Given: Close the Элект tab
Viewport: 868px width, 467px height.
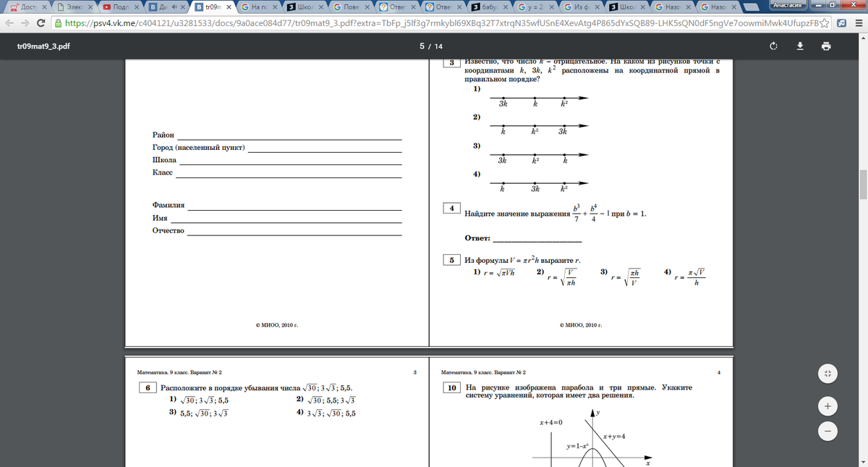Looking at the screenshot, I should tap(91, 7).
